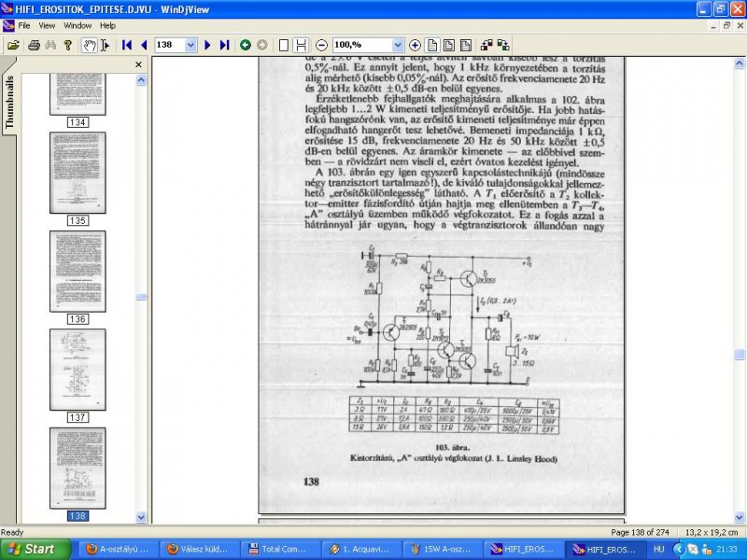Click the Fit Page icon
747x560 pixels.
coord(466,45)
